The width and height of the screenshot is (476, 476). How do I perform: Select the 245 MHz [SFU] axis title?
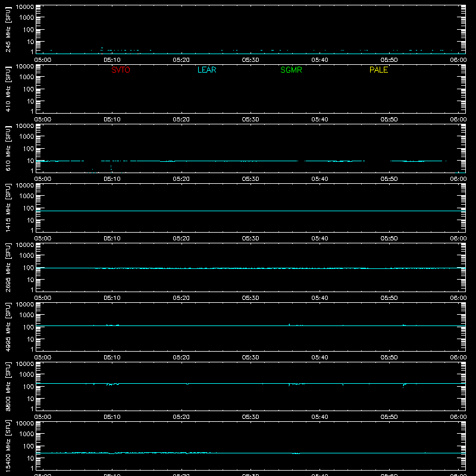point(8,29)
